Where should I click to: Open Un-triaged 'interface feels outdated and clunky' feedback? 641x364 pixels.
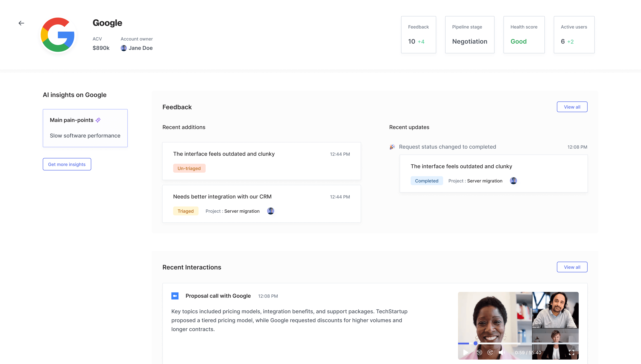pos(261,161)
